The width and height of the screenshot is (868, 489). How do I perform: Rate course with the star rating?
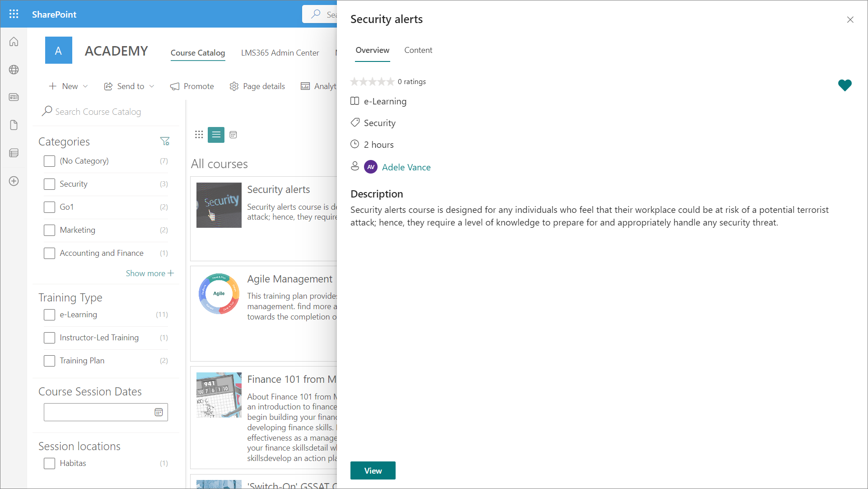point(373,82)
